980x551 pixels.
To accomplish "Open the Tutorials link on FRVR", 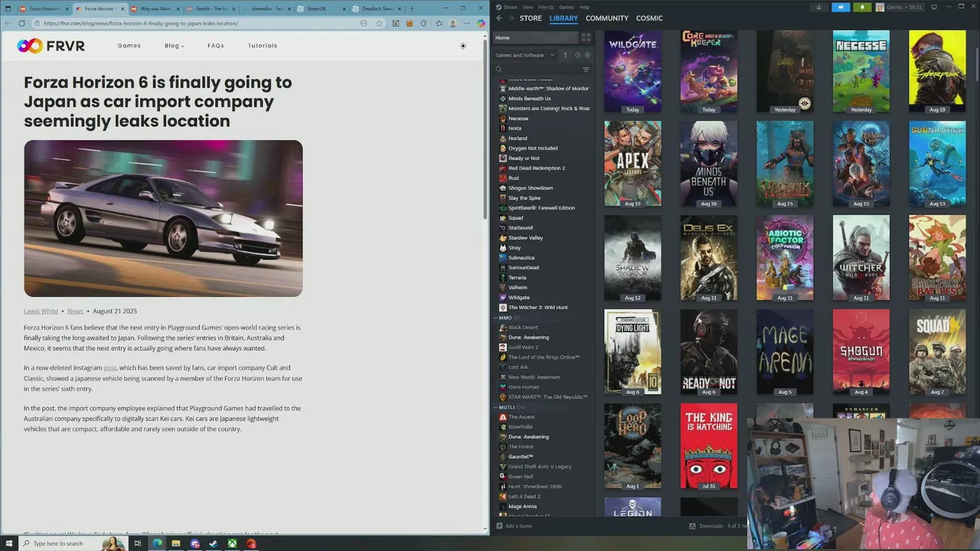I will [263, 46].
